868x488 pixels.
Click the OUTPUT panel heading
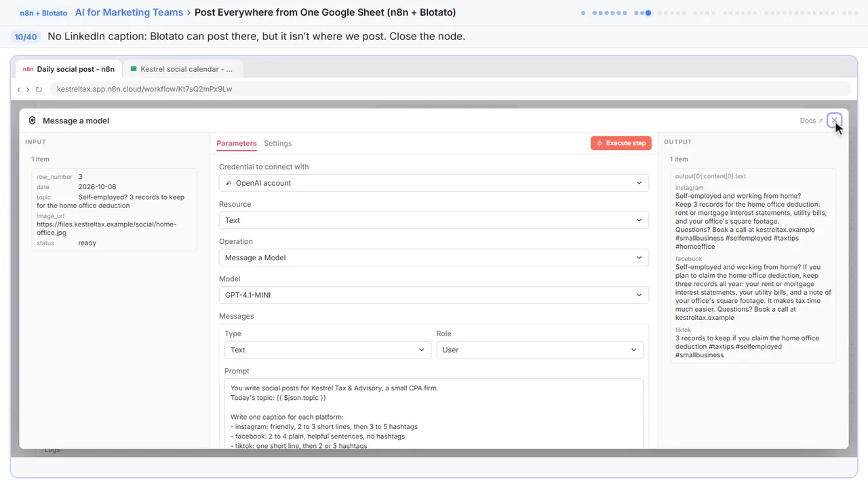click(x=678, y=142)
